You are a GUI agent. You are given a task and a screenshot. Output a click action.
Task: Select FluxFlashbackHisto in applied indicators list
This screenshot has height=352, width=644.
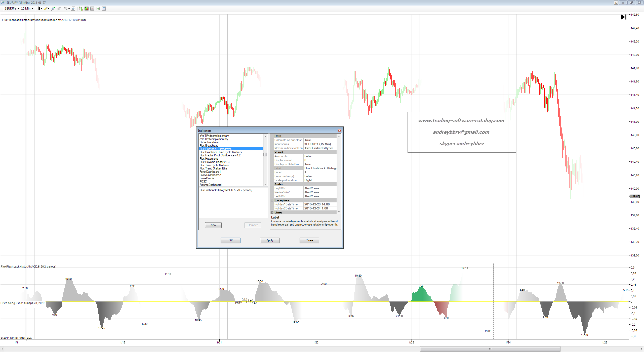tap(226, 190)
